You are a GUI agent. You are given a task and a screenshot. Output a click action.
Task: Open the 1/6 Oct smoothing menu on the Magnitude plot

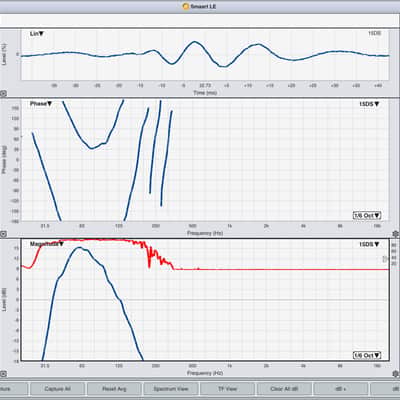pyautogui.click(x=367, y=355)
